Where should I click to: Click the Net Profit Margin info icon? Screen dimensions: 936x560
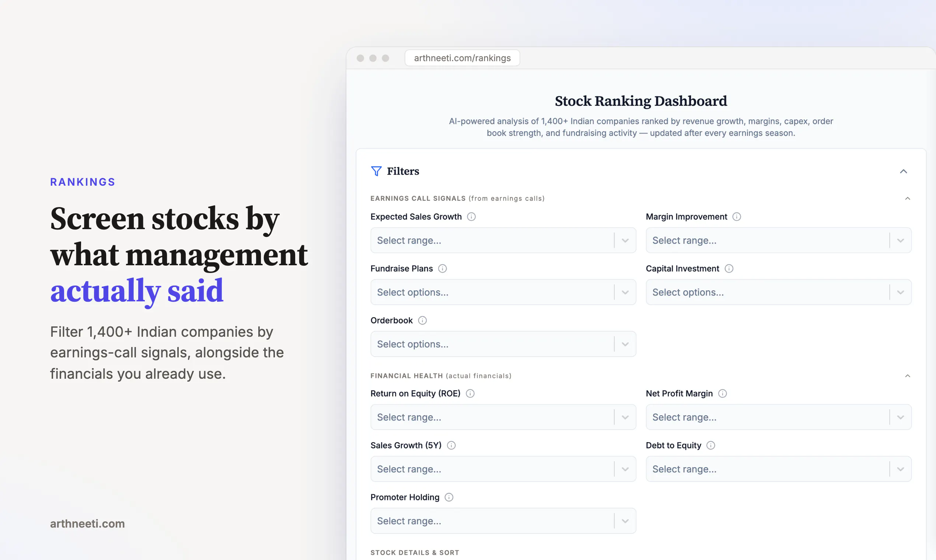coord(722,393)
